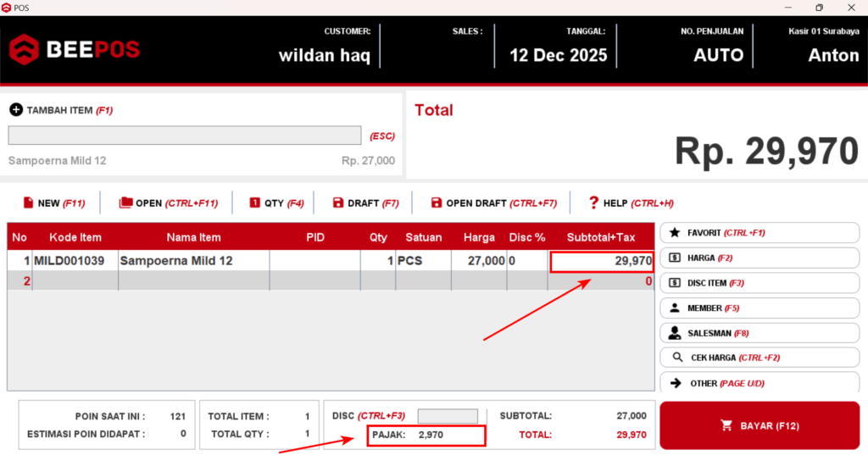Click the star icon on FAVORIT
The image size is (868, 455).
coord(674,232)
